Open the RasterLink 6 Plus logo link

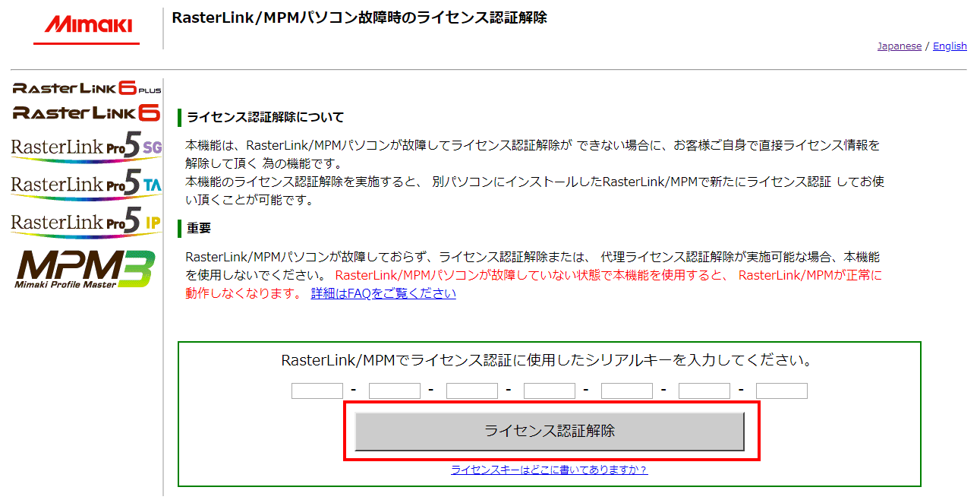(x=87, y=88)
